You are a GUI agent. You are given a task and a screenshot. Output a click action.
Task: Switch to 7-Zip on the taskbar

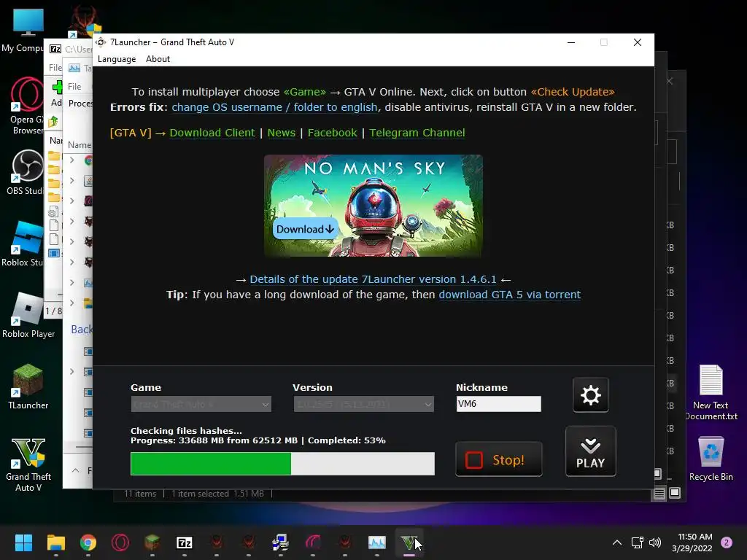click(185, 542)
